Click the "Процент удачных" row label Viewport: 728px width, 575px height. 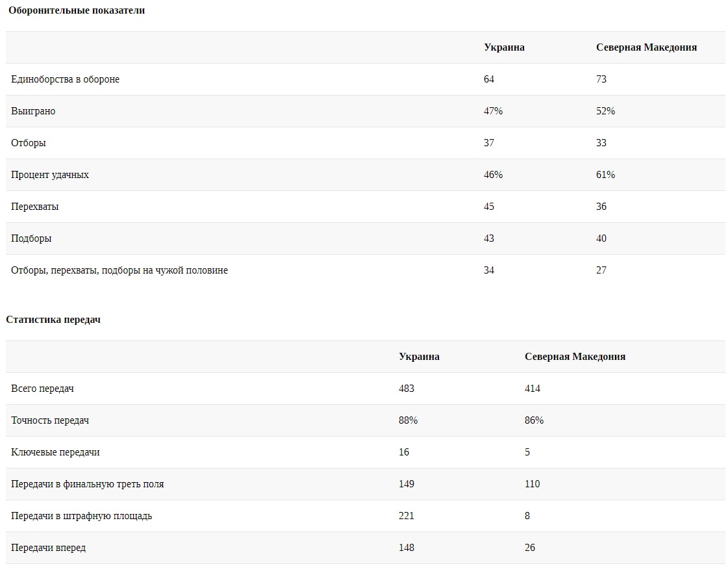click(50, 175)
